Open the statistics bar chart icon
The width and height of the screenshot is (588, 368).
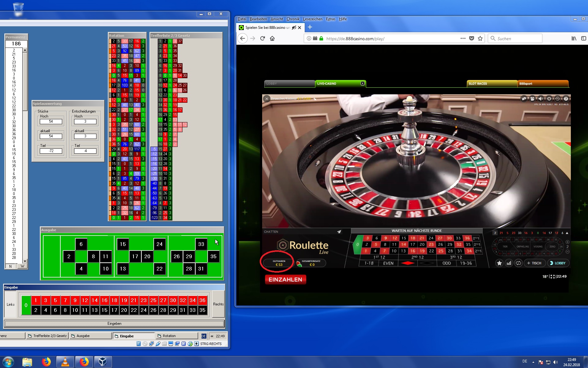(509, 263)
